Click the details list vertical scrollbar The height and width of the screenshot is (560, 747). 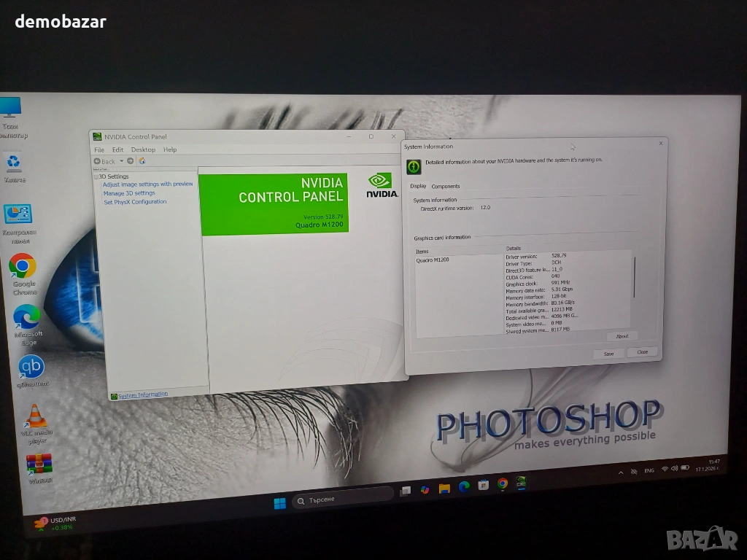click(634, 277)
